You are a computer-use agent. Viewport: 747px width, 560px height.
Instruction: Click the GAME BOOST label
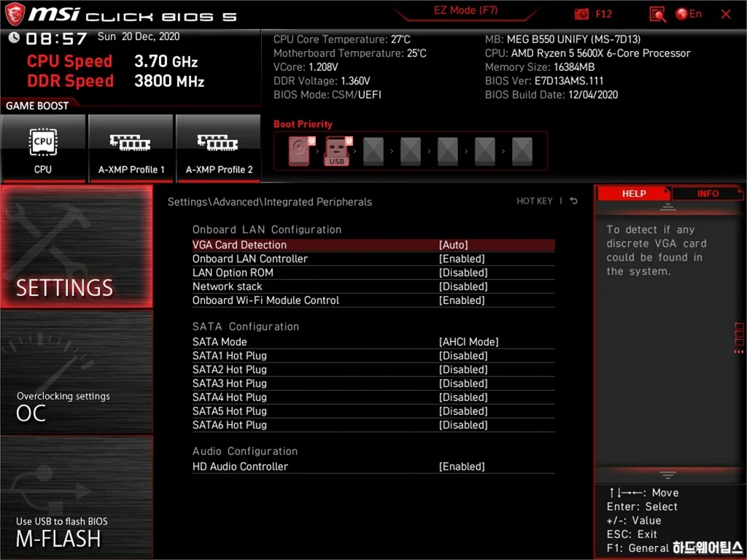click(37, 106)
